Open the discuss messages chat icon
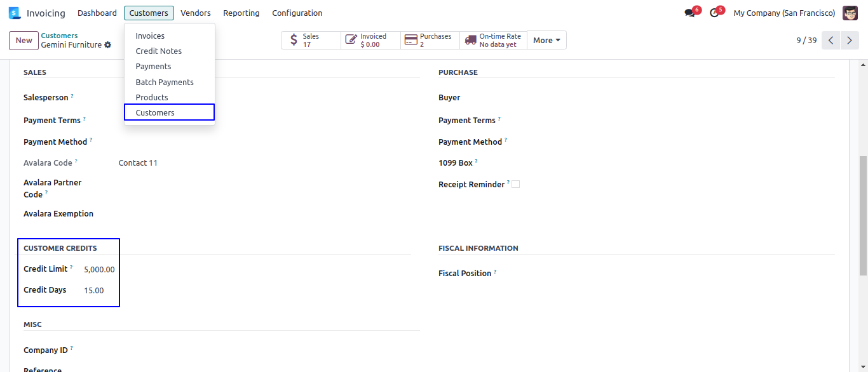The image size is (868, 372). 690,13
